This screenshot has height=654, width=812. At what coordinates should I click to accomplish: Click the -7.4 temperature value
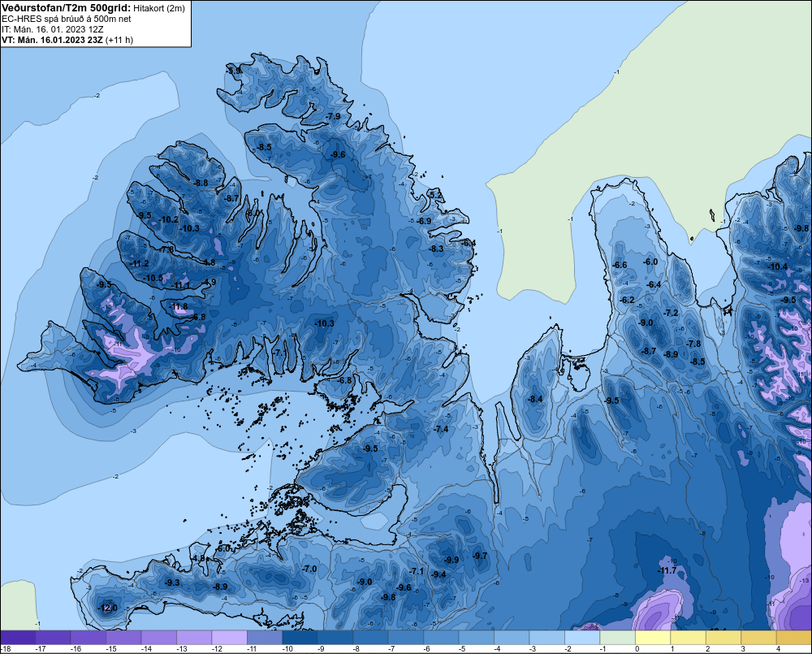tap(441, 429)
